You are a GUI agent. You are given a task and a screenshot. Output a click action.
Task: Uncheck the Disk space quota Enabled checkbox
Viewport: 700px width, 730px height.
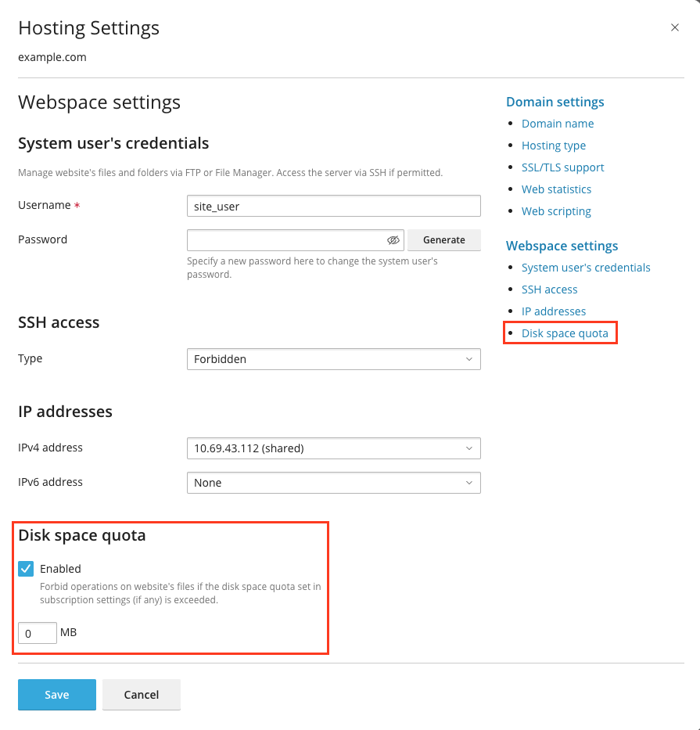click(26, 569)
